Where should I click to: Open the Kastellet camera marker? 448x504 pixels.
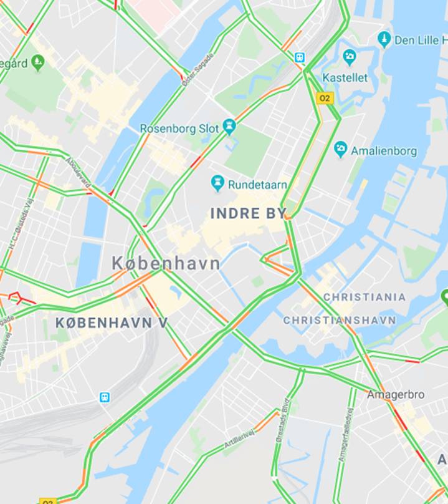[350, 57]
